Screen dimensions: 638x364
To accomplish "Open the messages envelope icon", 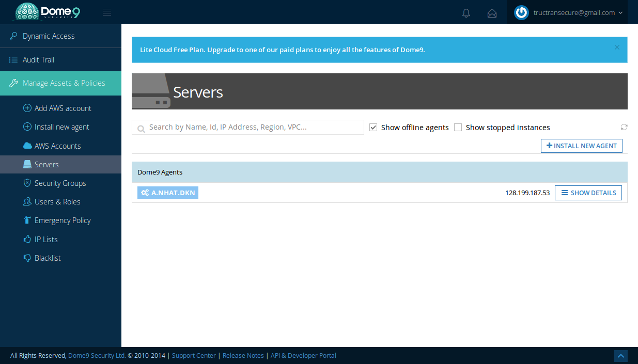I will 492,13.
